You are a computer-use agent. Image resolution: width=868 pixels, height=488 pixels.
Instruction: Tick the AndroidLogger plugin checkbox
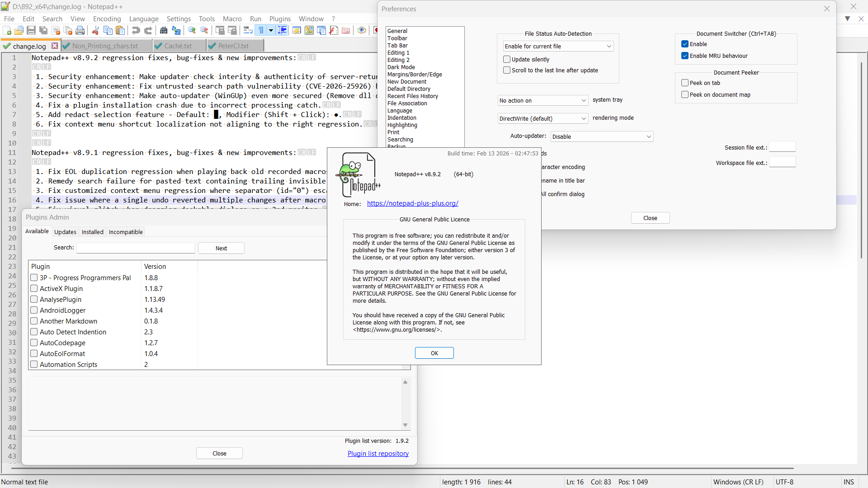click(34, 310)
